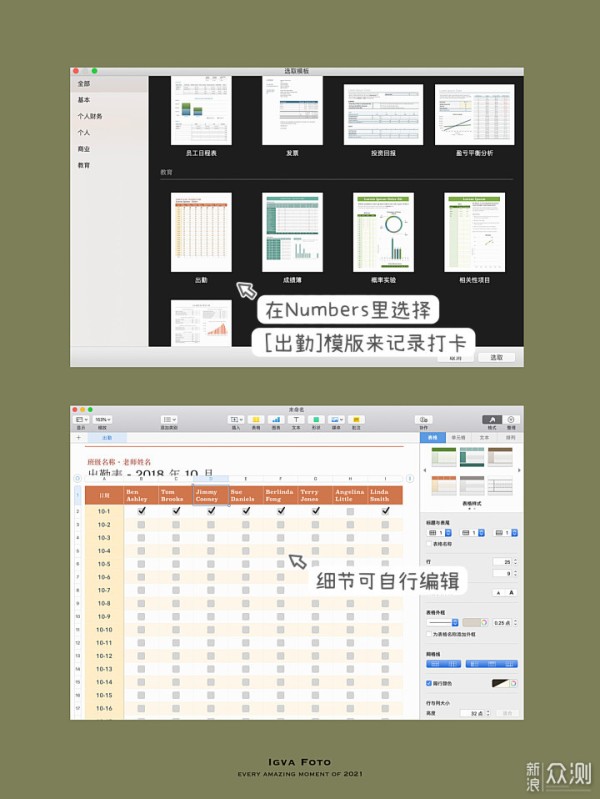
Task: Toggle header column gridlines button
Action: (474, 664)
